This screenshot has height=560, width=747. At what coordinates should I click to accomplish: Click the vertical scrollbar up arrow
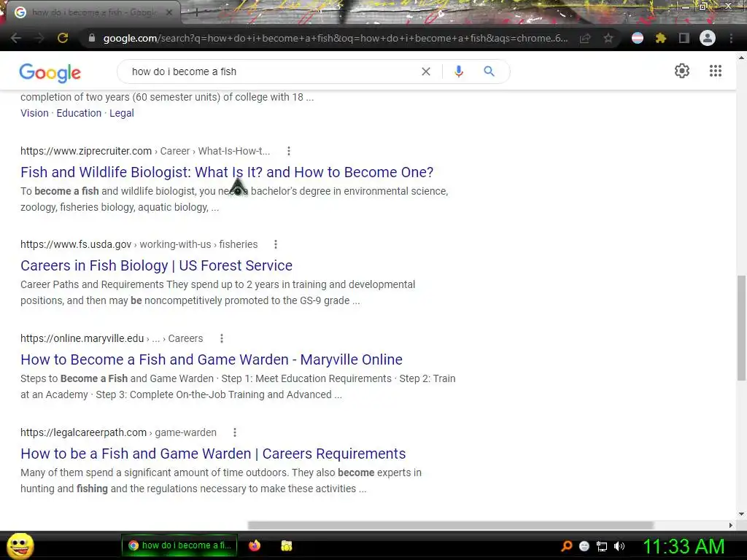741,58
